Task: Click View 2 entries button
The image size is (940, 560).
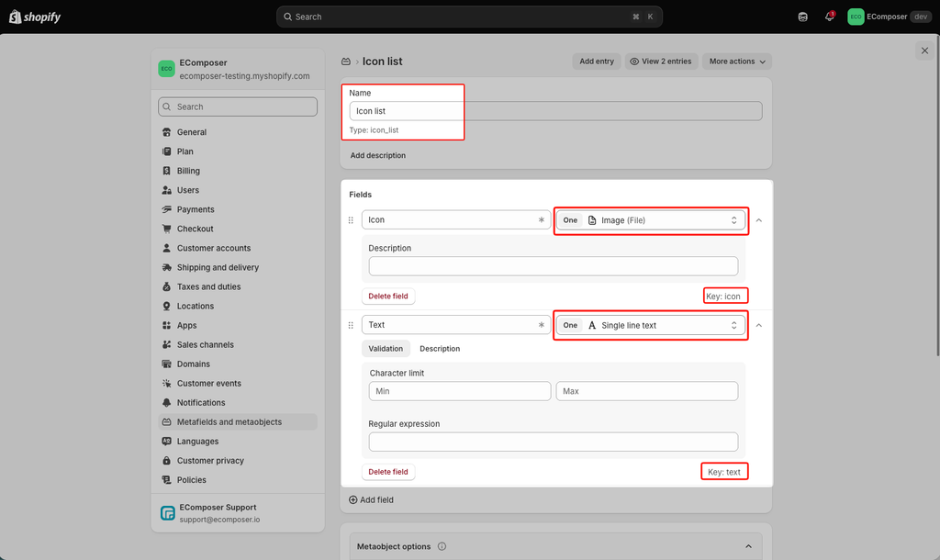Action: click(x=661, y=62)
